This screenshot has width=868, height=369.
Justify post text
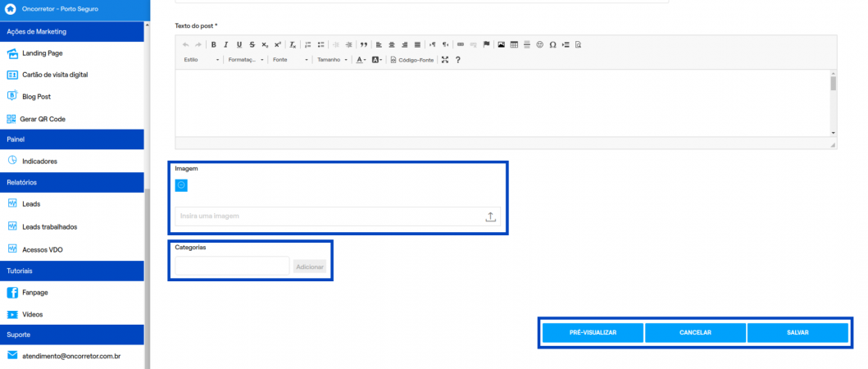[x=417, y=45]
